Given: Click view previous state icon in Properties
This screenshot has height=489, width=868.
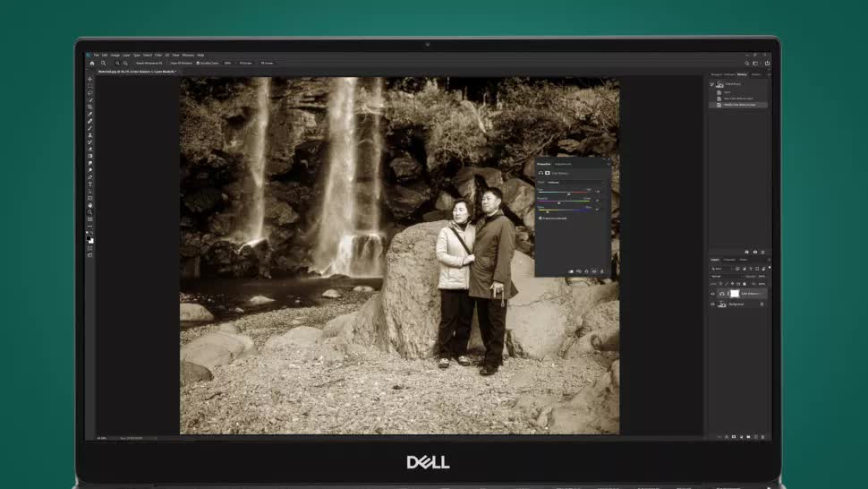Looking at the screenshot, I should coord(578,271).
